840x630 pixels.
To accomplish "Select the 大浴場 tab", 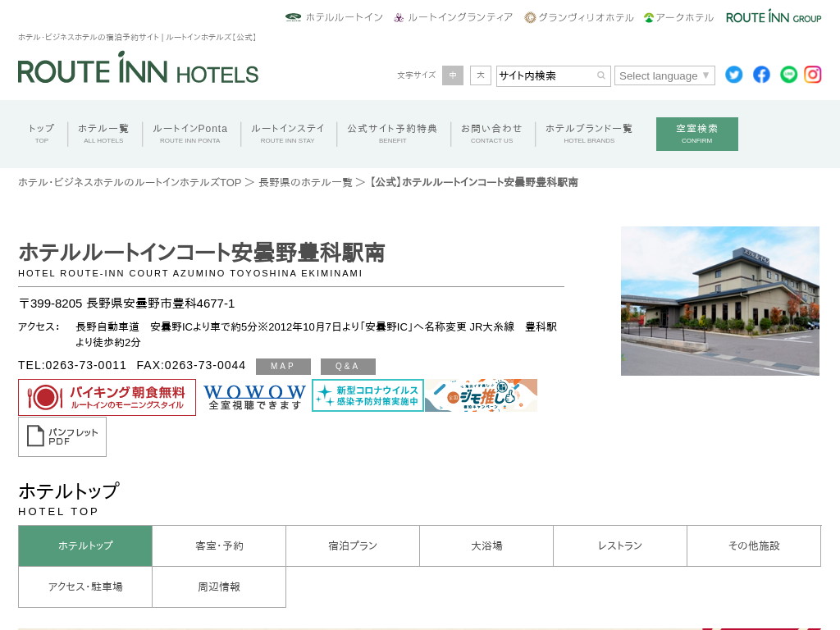I will [486, 546].
